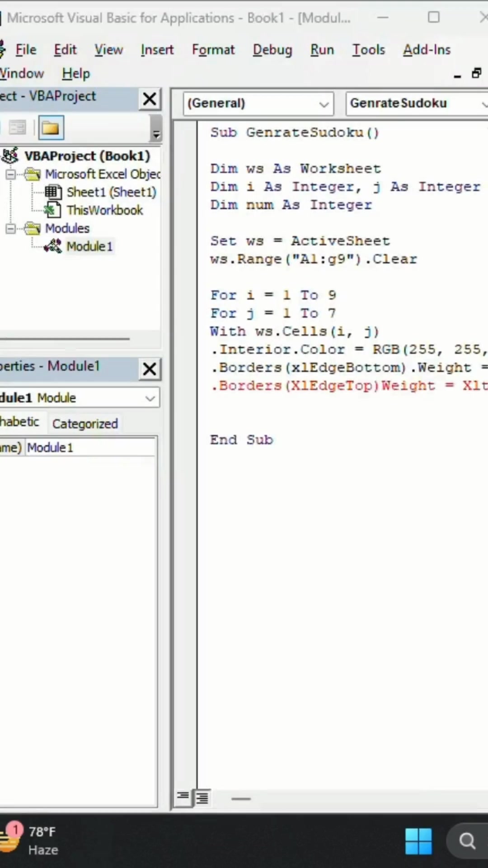
Task: Open the taskbar Search icon
Action: [467, 841]
